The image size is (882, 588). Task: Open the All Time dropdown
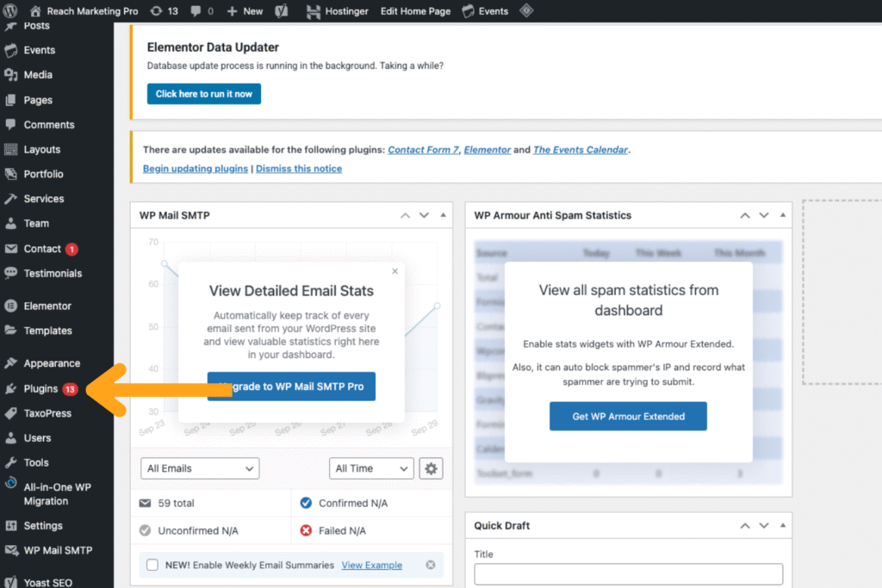coord(371,468)
